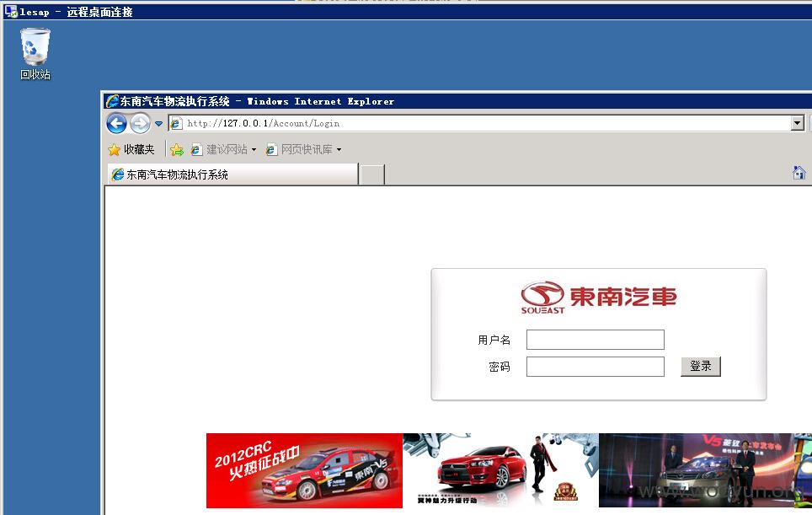Click the IE logo in window title bar

click(112, 101)
